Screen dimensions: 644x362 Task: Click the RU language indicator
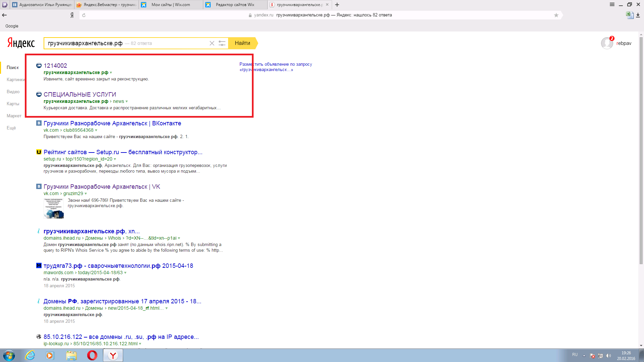575,355
